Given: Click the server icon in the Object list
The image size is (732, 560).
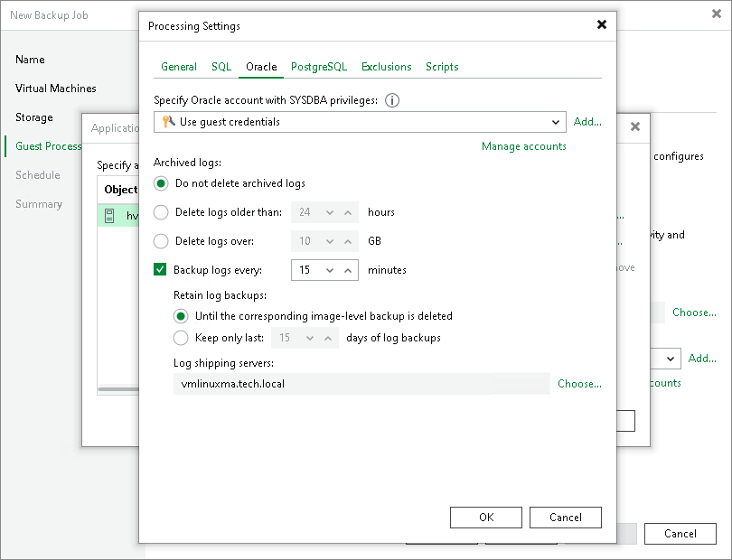Looking at the screenshot, I should coord(109,216).
